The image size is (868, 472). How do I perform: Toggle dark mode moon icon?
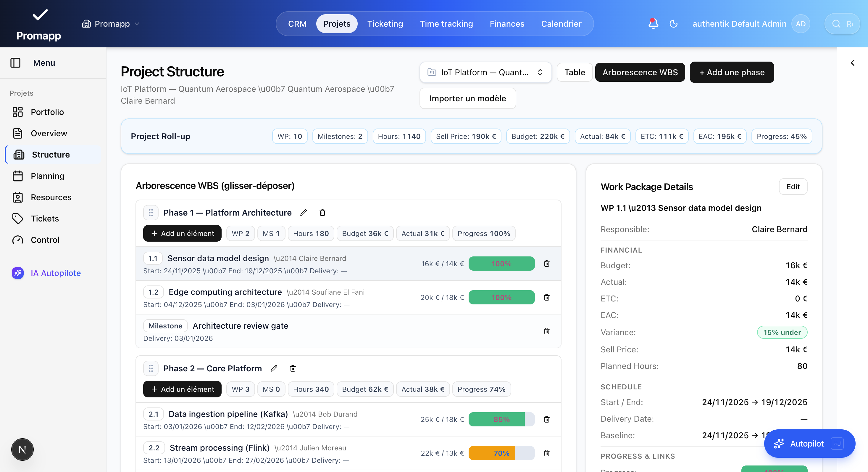pos(674,24)
